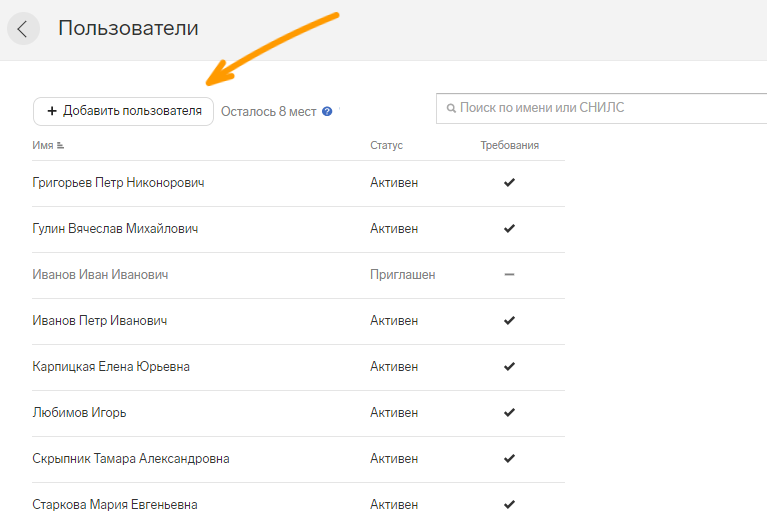Click the Осталось 8 мест label
This screenshot has height=526, width=767.
pos(269,112)
